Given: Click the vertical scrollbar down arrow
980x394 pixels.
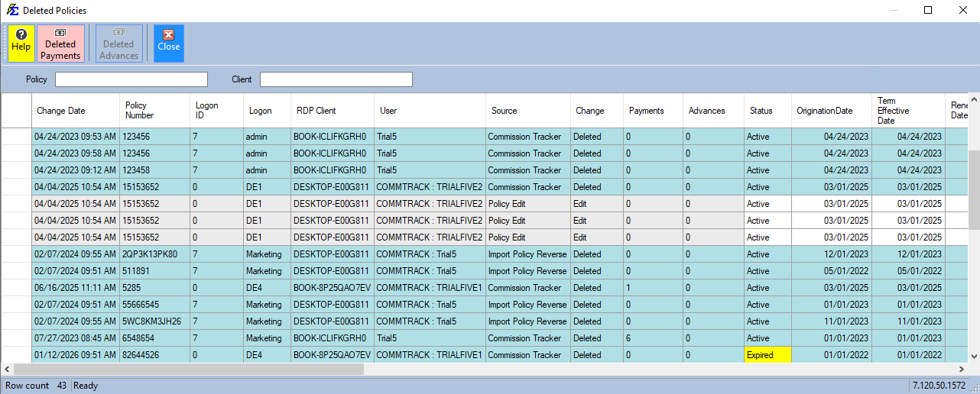Looking at the screenshot, I should pos(974,357).
